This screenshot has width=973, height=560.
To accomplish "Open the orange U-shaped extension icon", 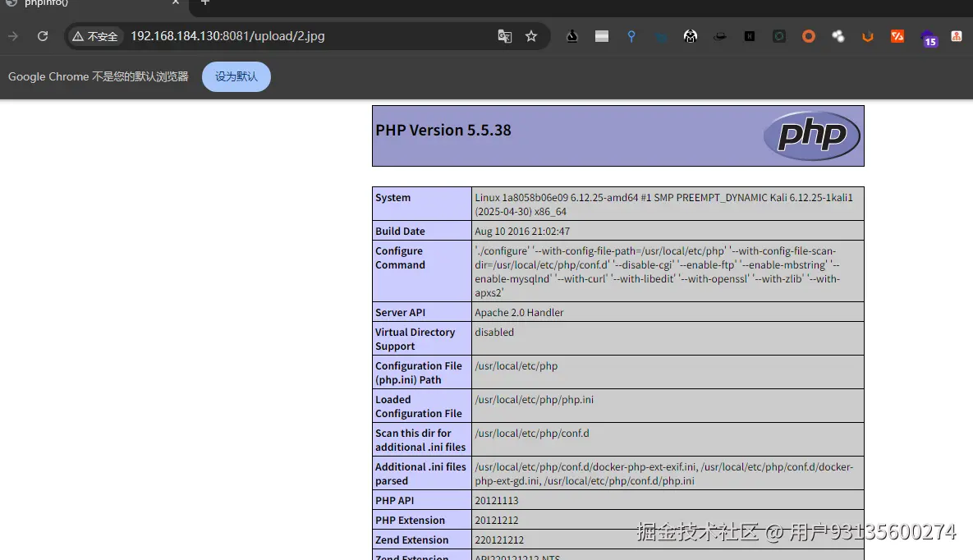I will pos(868,37).
